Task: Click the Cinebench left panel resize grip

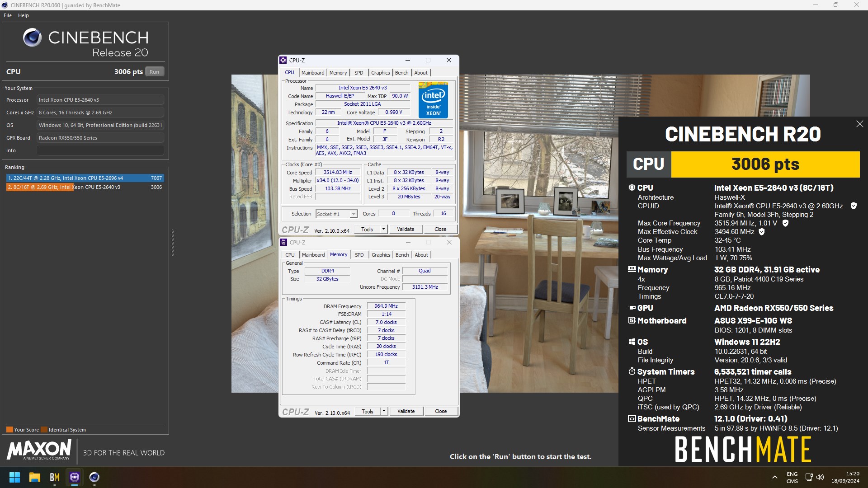Action: click(173, 243)
